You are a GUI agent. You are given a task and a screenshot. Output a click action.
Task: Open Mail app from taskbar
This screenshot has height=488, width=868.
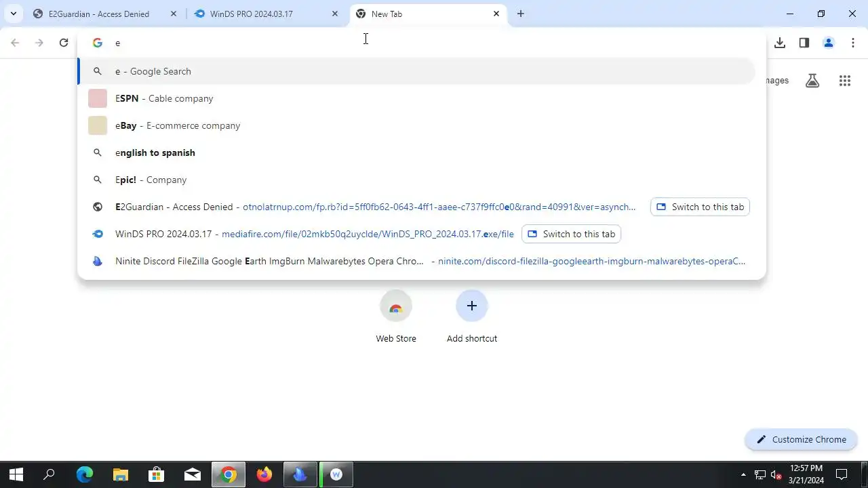193,475
